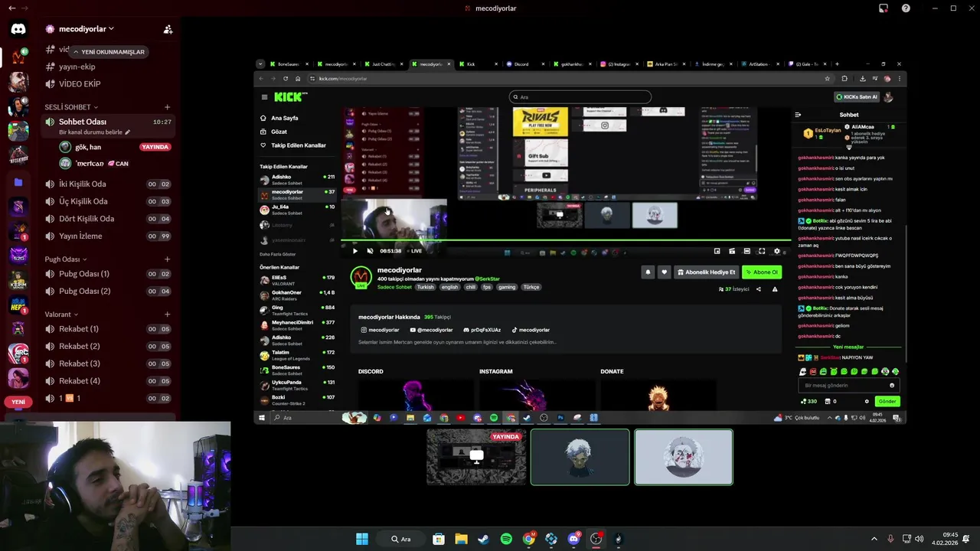Click the Kick search field Ara

click(x=580, y=97)
